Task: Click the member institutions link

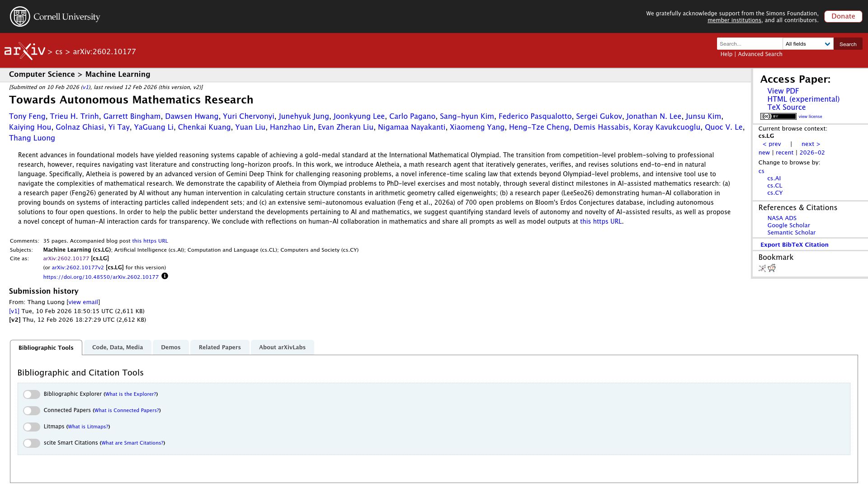Action: (x=734, y=20)
